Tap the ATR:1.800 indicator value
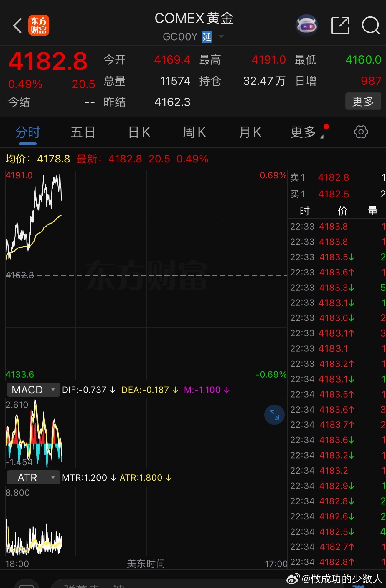This screenshot has width=386, height=588. coord(145,477)
